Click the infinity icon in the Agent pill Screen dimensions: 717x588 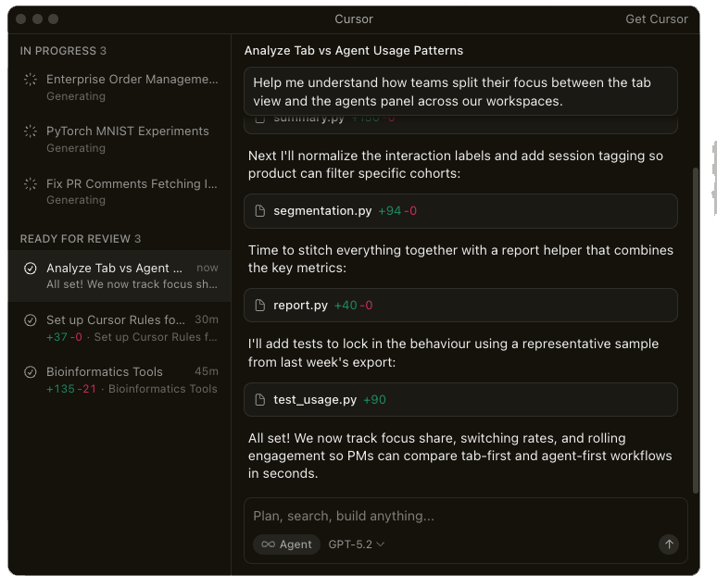[x=268, y=544]
